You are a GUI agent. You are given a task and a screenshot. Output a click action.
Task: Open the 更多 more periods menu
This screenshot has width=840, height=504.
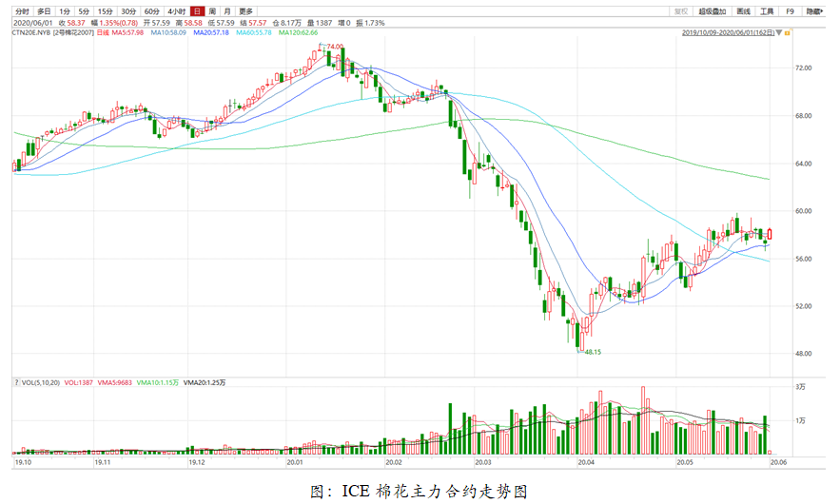coord(245,11)
